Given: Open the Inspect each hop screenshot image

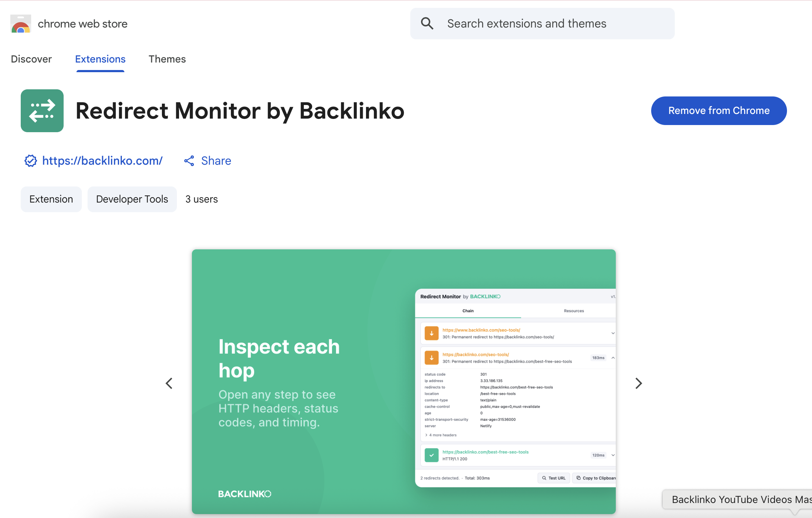Looking at the screenshot, I should 404,382.
